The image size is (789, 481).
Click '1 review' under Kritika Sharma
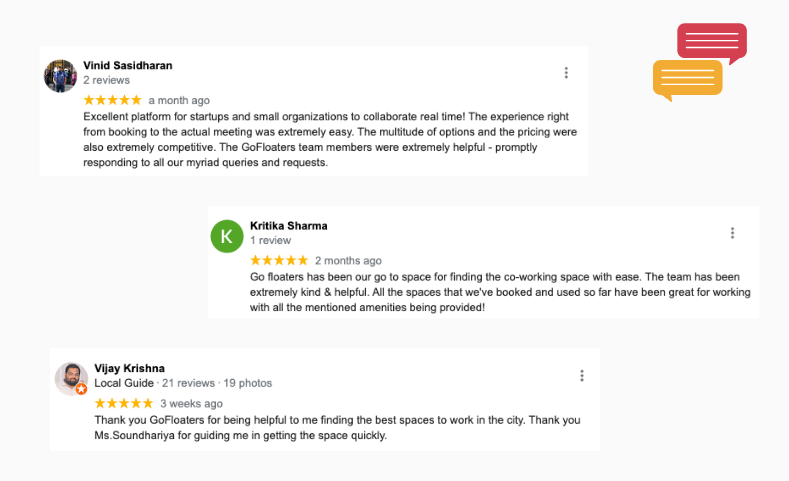270,241
